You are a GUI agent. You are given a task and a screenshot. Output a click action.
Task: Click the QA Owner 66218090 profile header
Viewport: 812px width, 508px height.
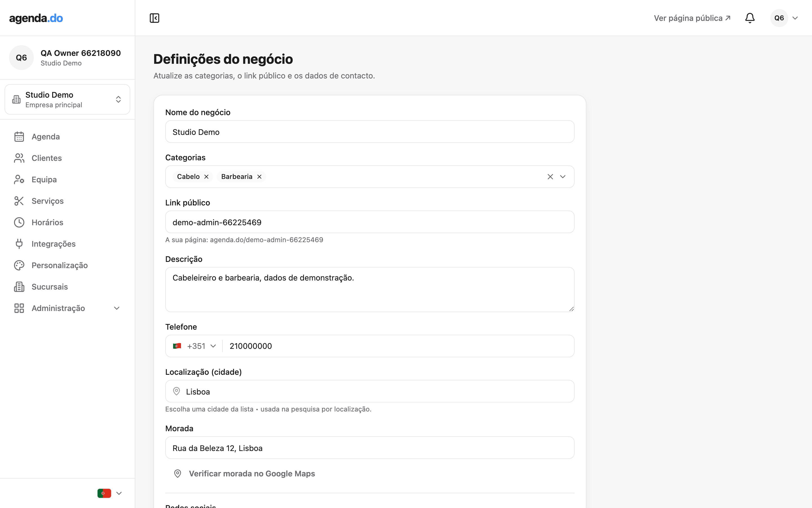click(x=67, y=58)
